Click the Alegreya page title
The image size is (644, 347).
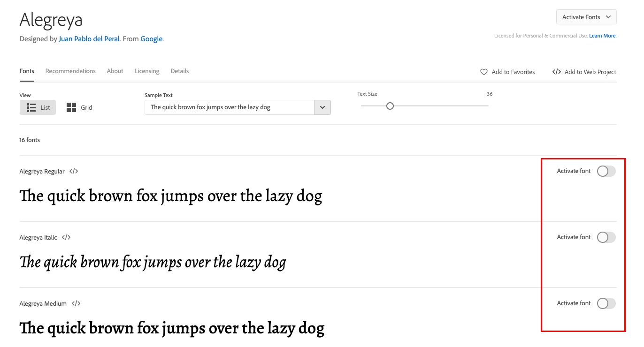51,20
